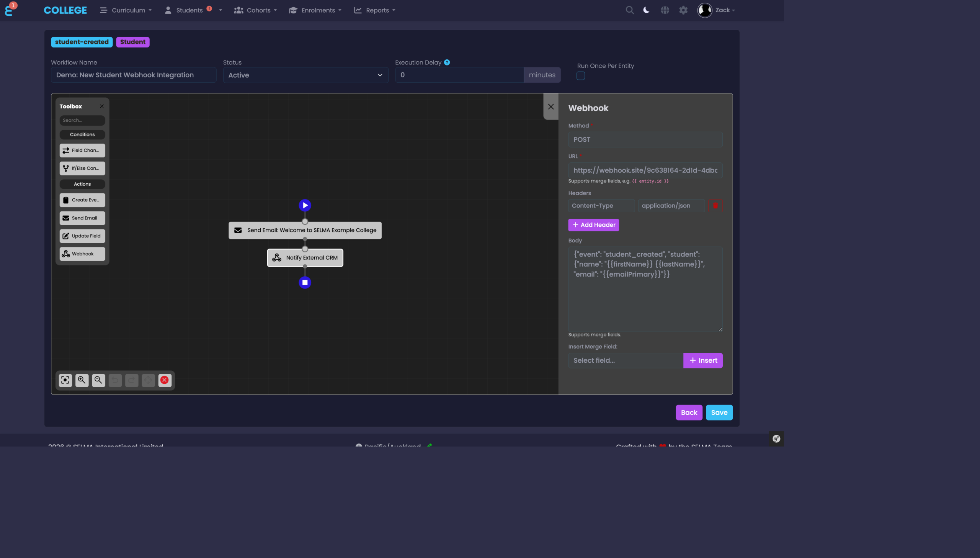The image size is (980, 558).
Task: Open the Reports menu
Action: [x=374, y=10]
